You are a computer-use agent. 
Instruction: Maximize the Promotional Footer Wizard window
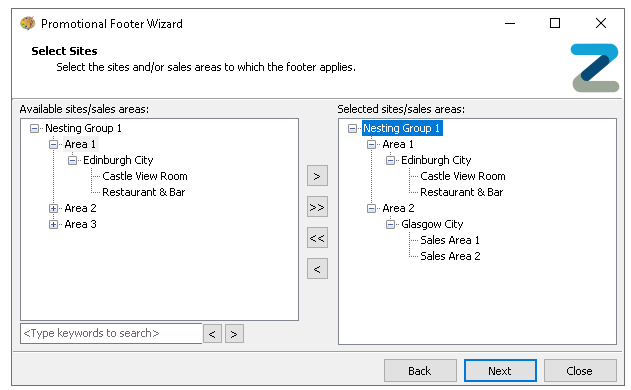click(x=555, y=23)
